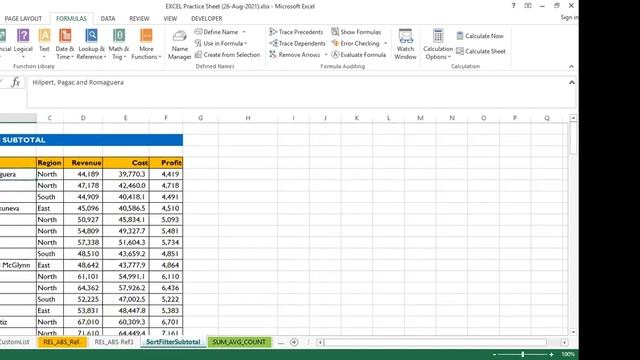
Task: Click Error Checking
Action: coord(356,43)
